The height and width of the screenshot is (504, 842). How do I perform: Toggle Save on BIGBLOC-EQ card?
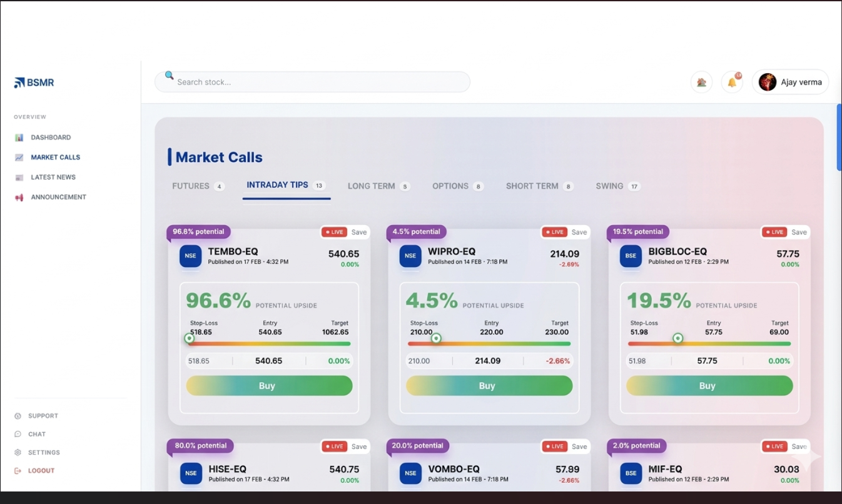tap(799, 232)
